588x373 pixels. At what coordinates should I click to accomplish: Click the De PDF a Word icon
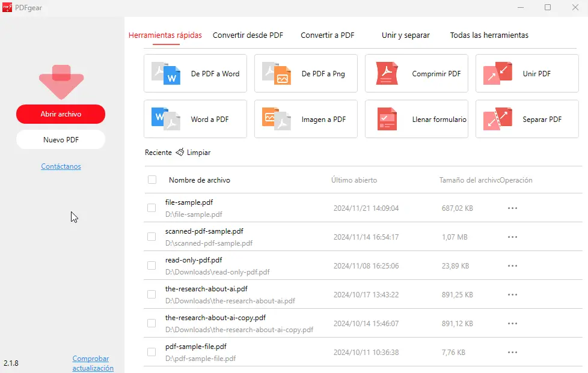click(166, 74)
